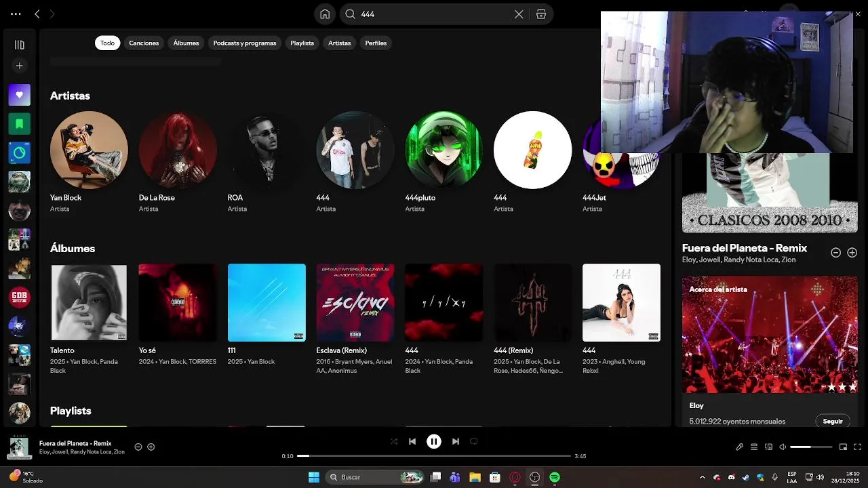Viewport: 868px width, 488px height.
Task: Open the Esclava (Remix) album
Action: pos(355,319)
